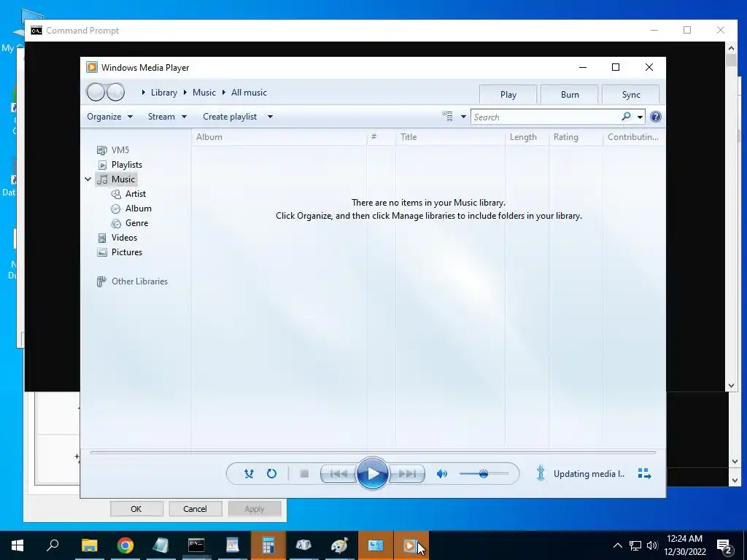
Task: Sort by the Length column header
Action: (x=527, y=137)
